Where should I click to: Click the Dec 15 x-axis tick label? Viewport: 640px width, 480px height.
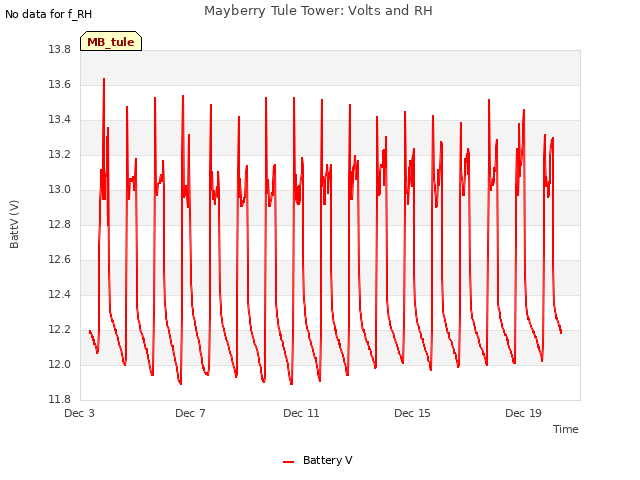click(x=412, y=413)
